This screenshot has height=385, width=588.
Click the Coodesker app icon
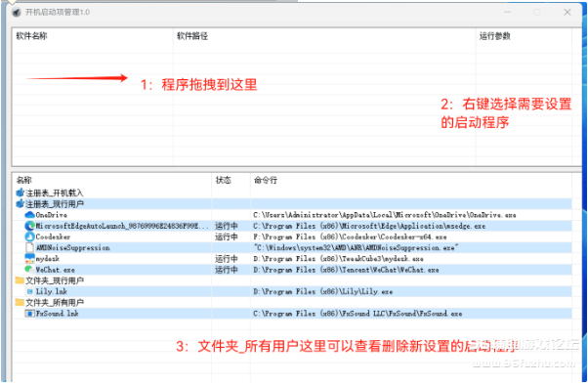click(x=29, y=236)
